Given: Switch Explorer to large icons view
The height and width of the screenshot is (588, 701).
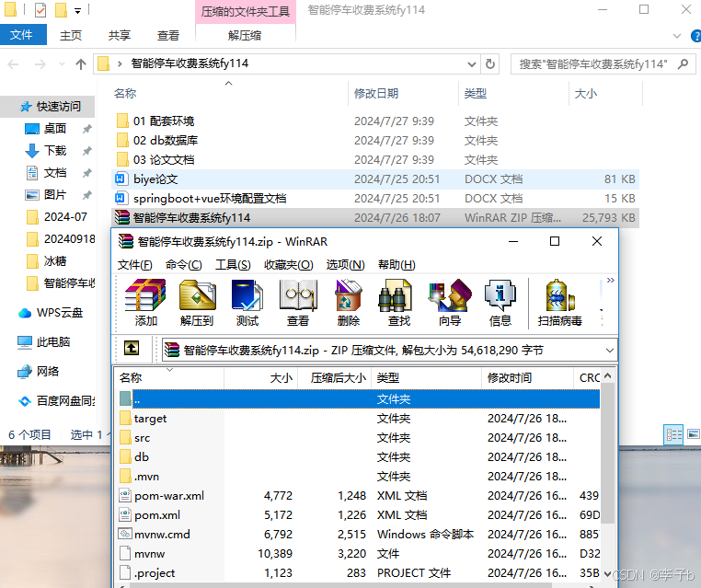Looking at the screenshot, I should (694, 434).
